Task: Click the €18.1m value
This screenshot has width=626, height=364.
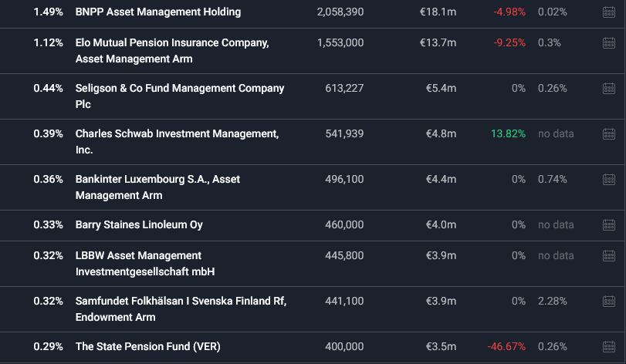Action: tap(438, 12)
